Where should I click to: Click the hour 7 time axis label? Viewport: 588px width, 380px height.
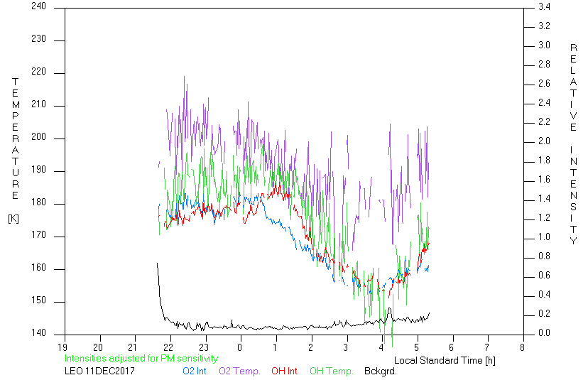point(487,347)
